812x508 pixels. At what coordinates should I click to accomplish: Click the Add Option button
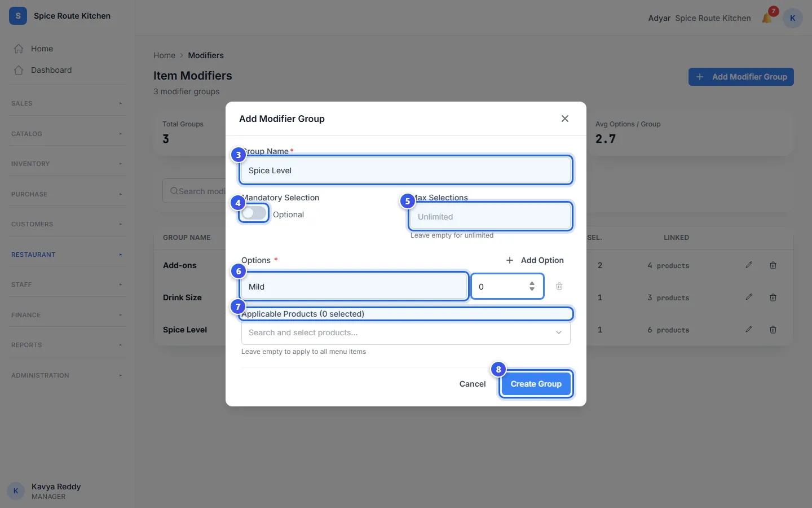535,260
